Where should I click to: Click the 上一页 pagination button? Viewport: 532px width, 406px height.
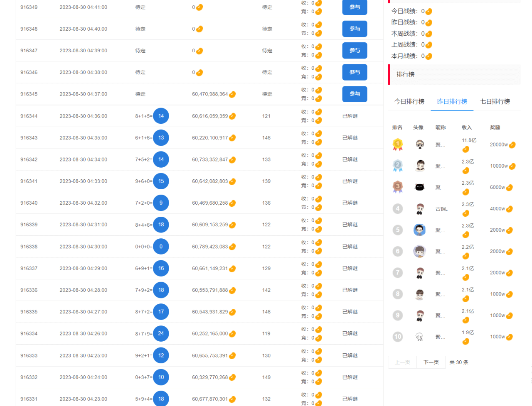402,362
